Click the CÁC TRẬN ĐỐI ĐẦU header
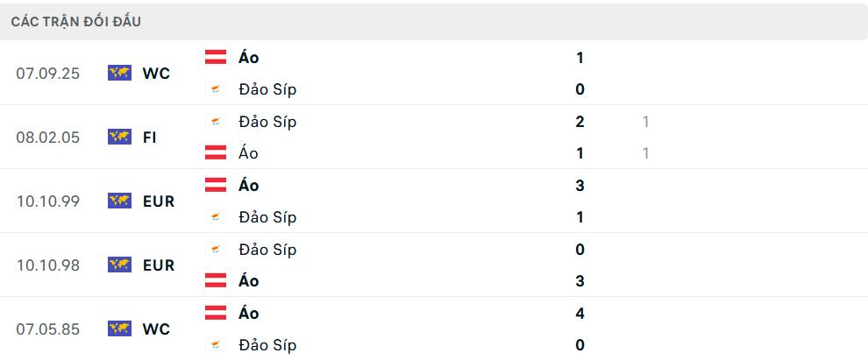Image resolution: width=868 pixels, height=360 pixels. (76, 21)
